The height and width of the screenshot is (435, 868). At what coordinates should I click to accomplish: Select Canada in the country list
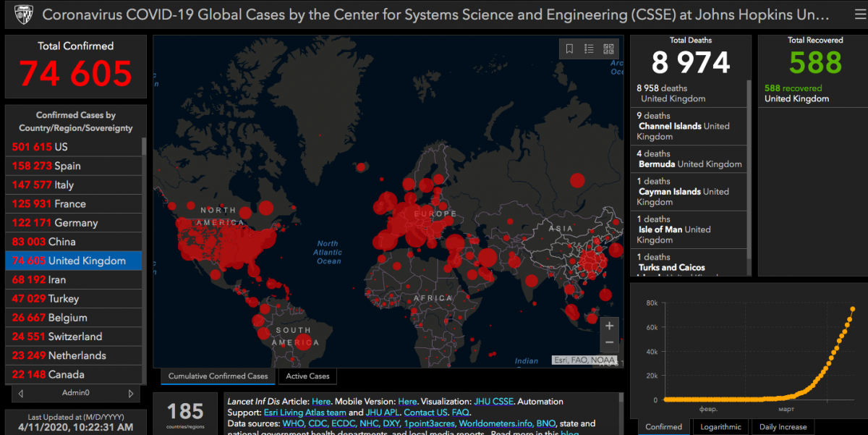[74, 374]
